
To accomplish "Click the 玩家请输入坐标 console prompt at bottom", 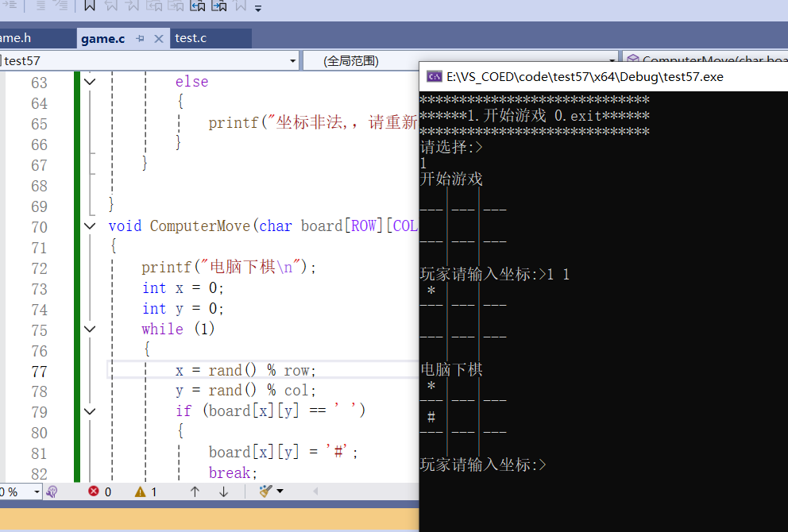I will (483, 465).
